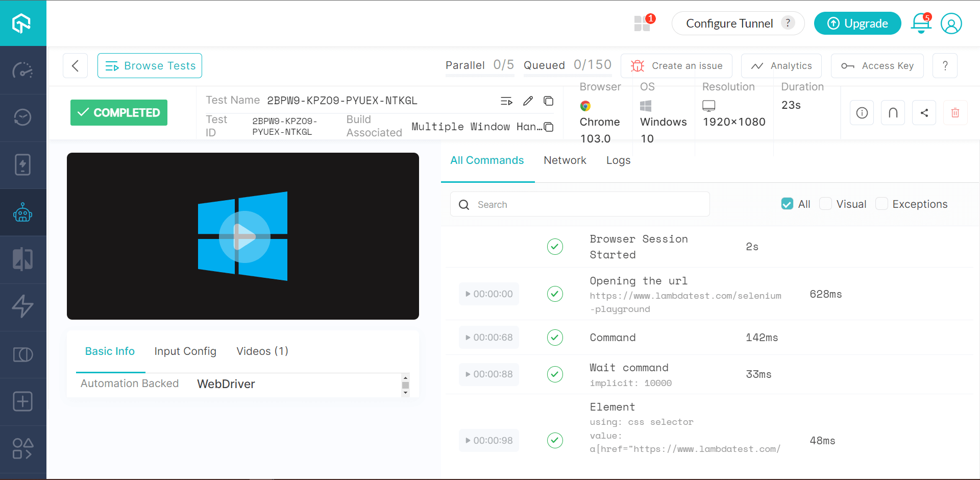Delete the test with the red trash icon
980x480 pixels.
click(x=956, y=112)
